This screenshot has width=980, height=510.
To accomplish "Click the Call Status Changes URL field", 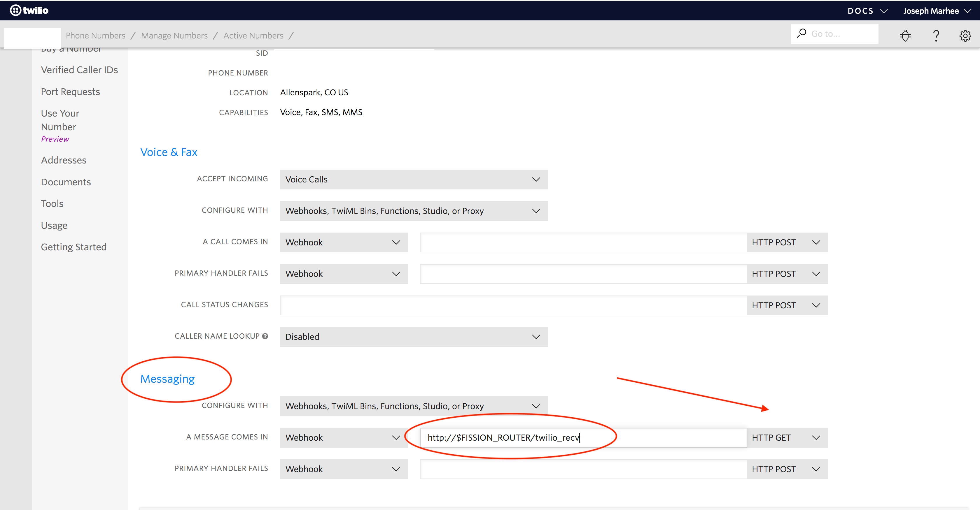I will tap(513, 305).
